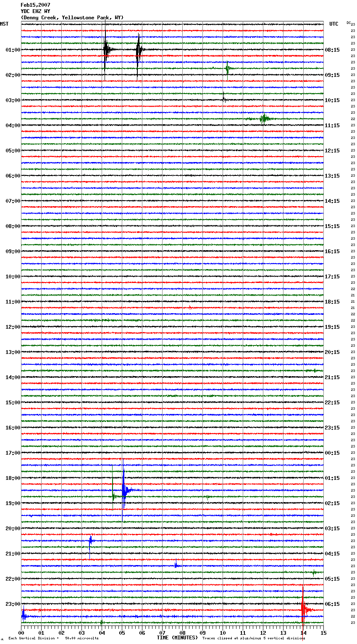Pick the "20:00" MST hour label
This screenshot has width=357, height=644.
coord(13,529)
